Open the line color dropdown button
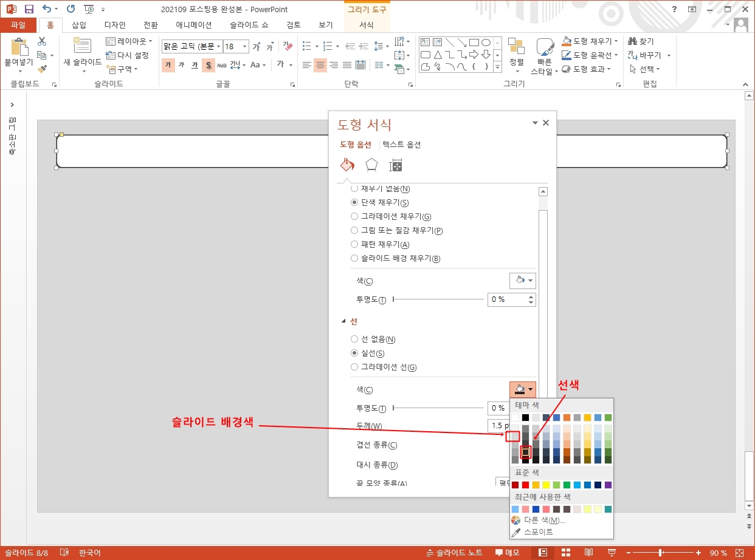Image resolution: width=755 pixels, height=560 pixels. pos(523,389)
